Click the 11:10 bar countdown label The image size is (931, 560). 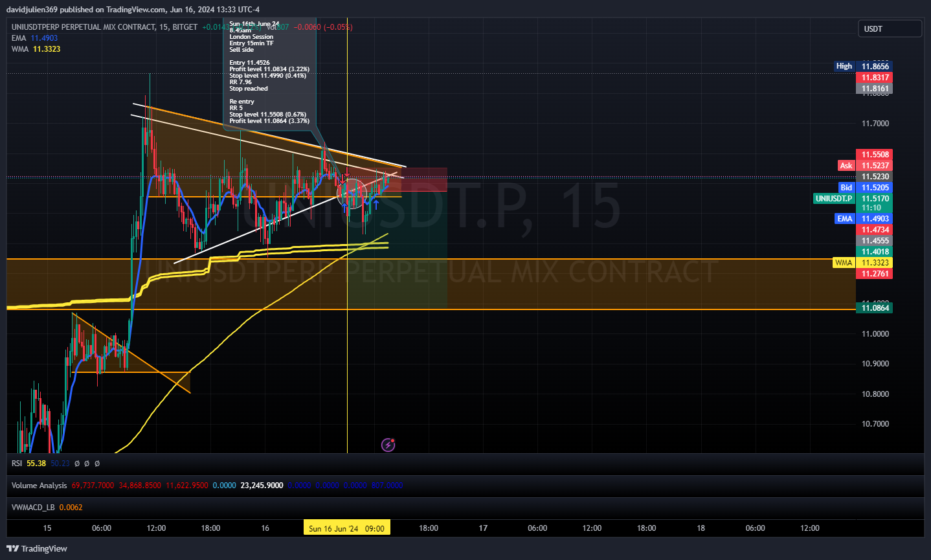pyautogui.click(x=871, y=208)
